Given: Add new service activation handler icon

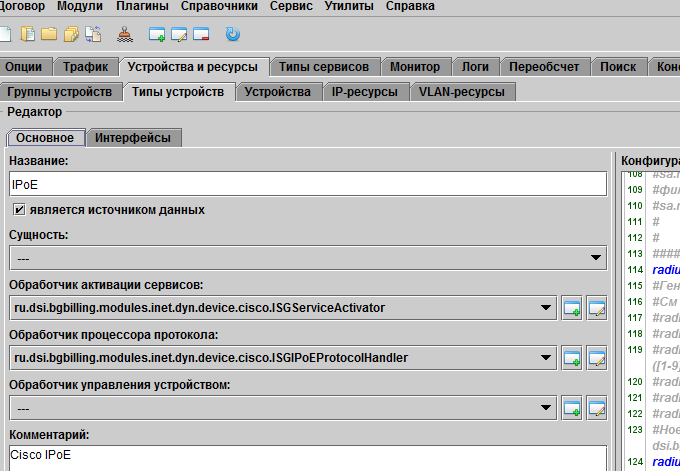Looking at the screenshot, I should point(572,308).
